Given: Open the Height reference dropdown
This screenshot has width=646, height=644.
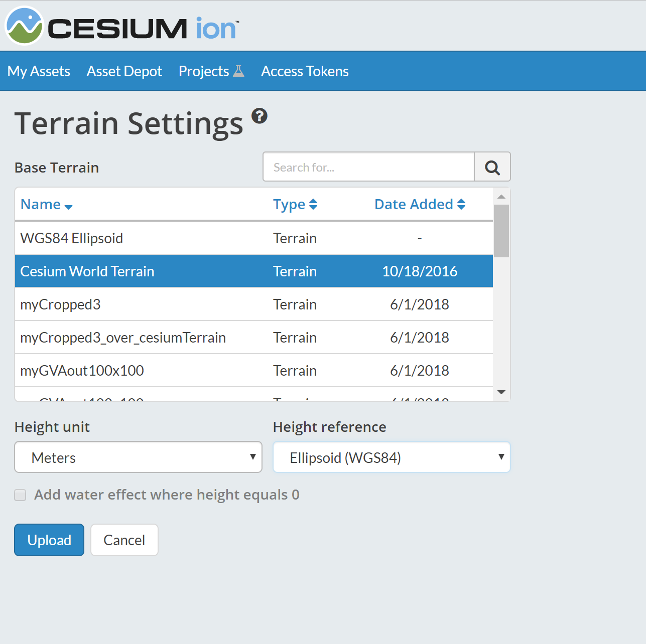Looking at the screenshot, I should click(391, 457).
